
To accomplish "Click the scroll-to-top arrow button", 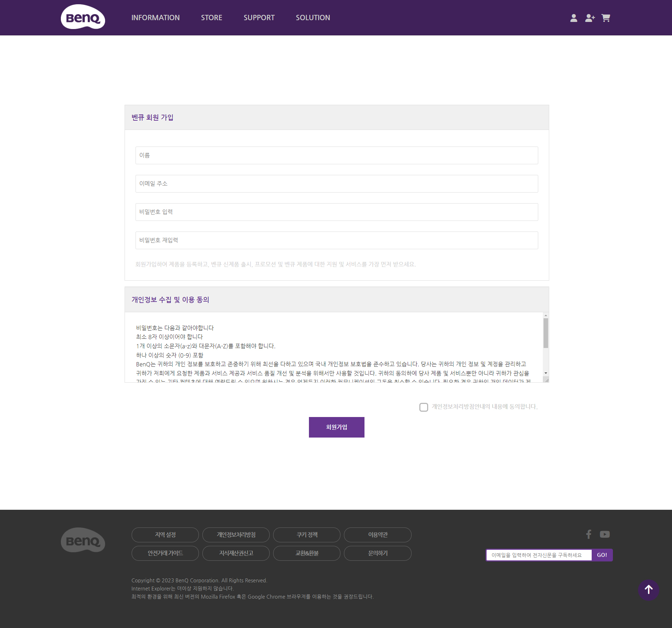I will tap(648, 590).
